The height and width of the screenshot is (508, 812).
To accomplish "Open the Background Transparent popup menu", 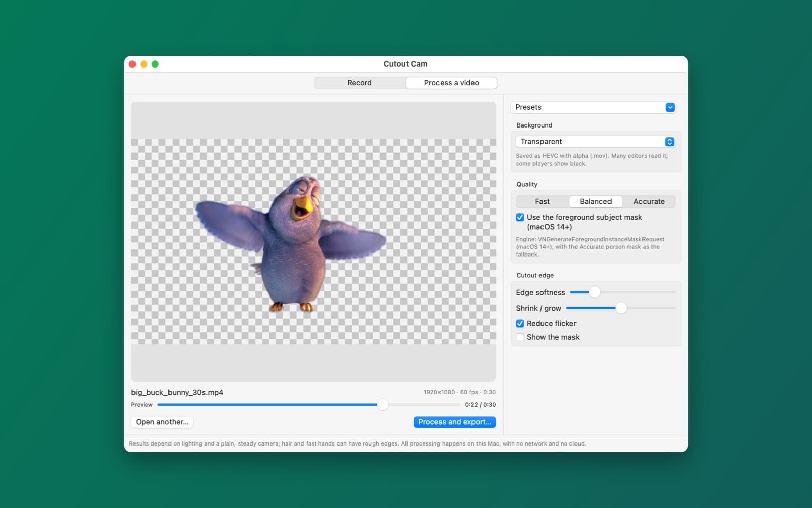I will point(595,142).
